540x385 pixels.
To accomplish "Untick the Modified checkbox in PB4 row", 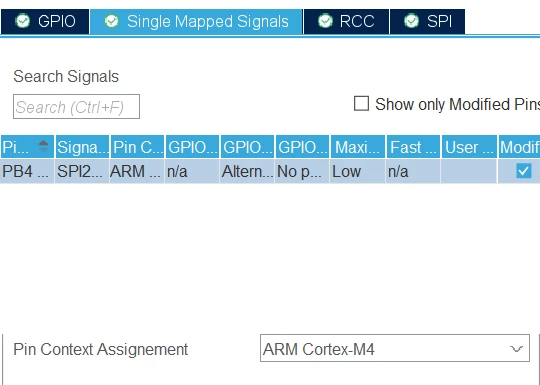I will pyautogui.click(x=523, y=171).
